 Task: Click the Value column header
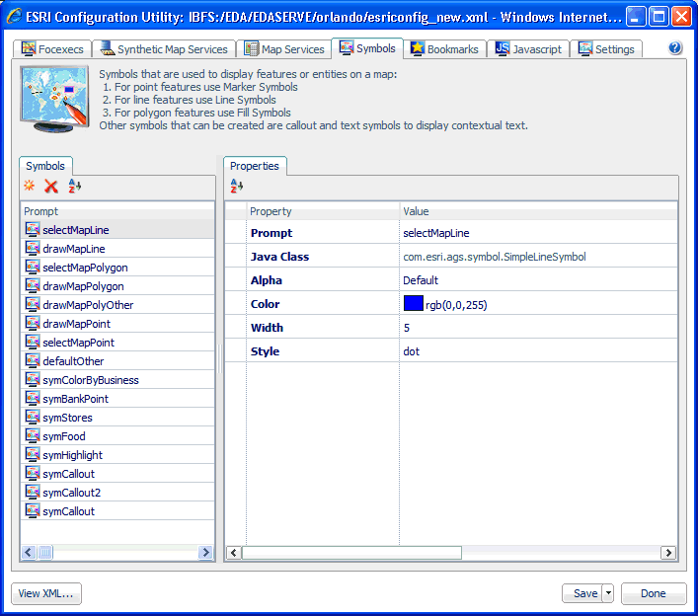[539, 211]
